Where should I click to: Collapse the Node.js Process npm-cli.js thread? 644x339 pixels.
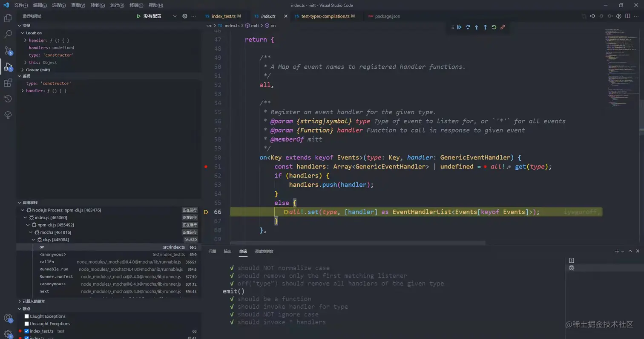pos(23,210)
